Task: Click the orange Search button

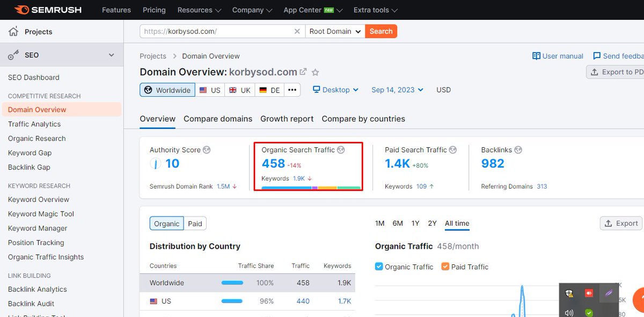Action: (381, 31)
